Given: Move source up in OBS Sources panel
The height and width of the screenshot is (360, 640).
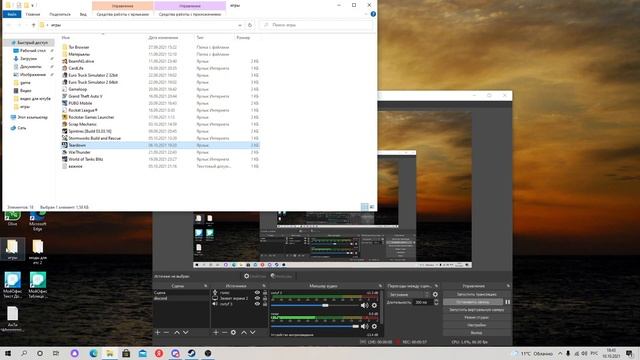Looking at the screenshot, I should (x=244, y=333).
